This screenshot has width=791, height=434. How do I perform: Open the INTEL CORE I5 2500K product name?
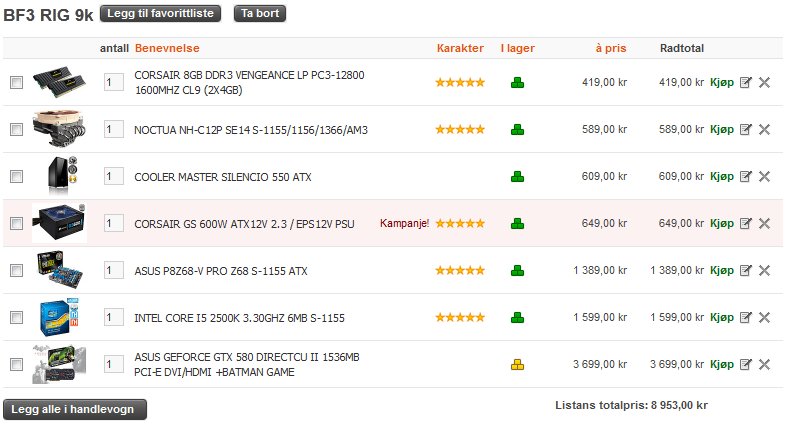239,318
